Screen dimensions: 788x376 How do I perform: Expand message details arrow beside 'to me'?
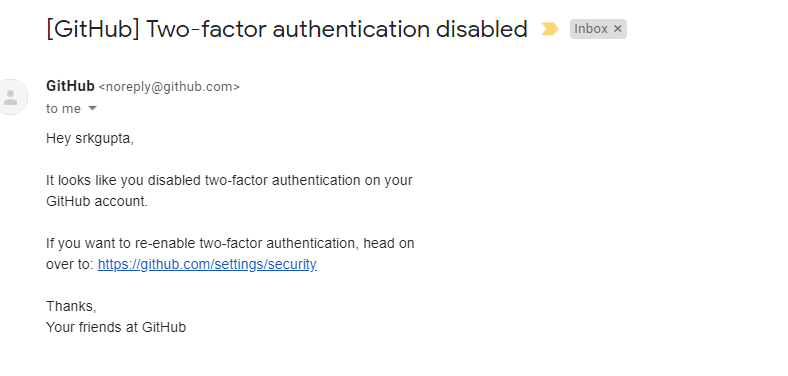click(x=92, y=108)
